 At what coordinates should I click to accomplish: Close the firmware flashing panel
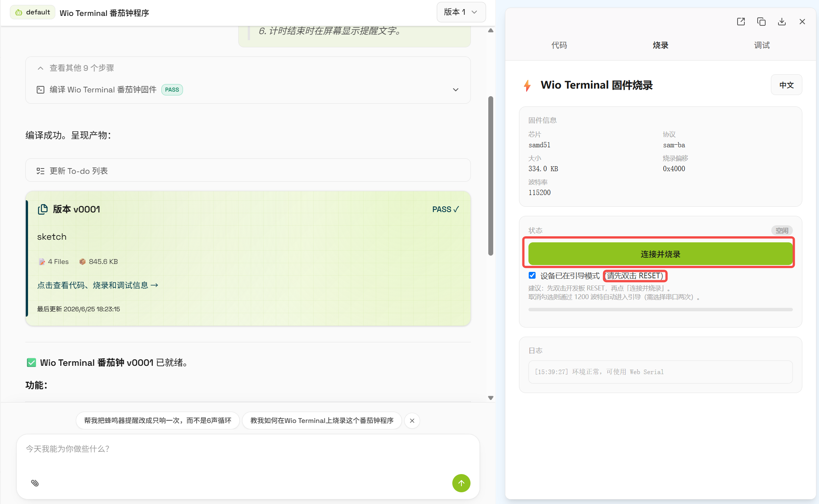pyautogui.click(x=802, y=22)
